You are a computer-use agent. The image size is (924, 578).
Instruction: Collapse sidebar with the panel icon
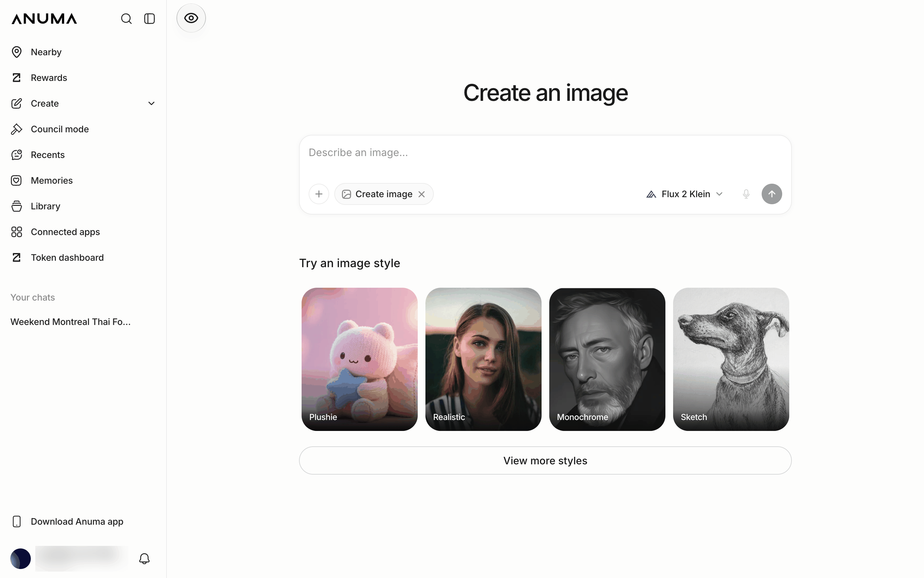click(x=149, y=19)
